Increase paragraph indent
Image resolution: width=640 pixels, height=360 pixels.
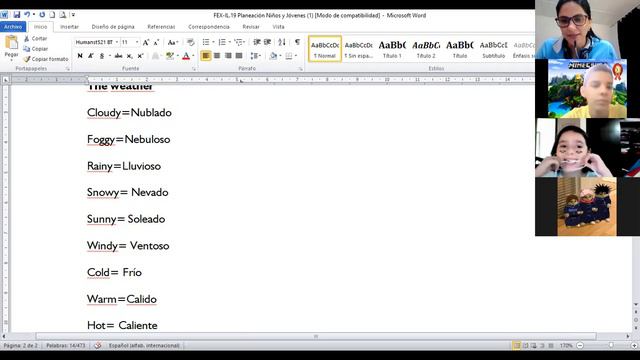[268, 42]
